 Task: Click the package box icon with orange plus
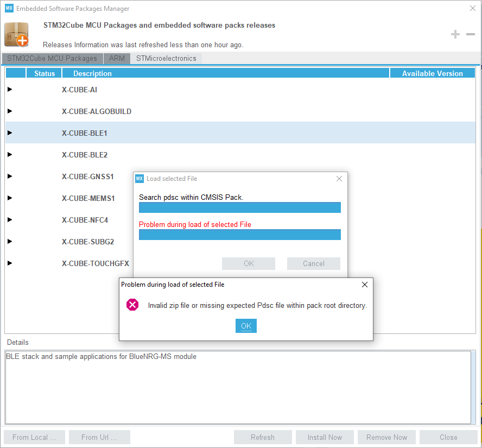click(17, 34)
